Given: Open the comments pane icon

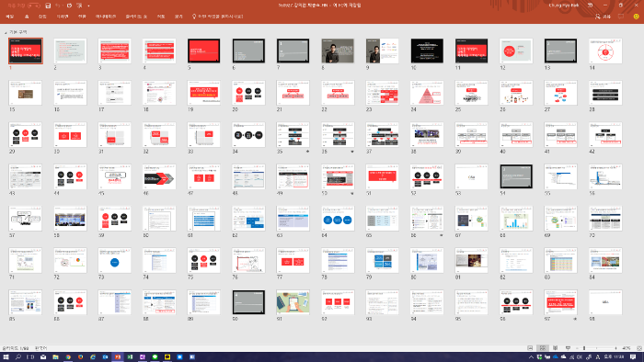Looking at the screenshot, I should click(621, 17).
